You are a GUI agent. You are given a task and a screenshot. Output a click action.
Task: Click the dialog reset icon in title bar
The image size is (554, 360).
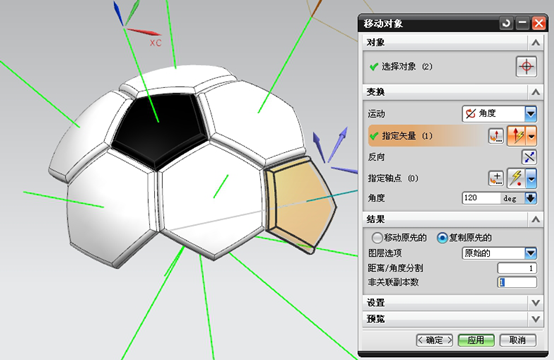pos(506,23)
